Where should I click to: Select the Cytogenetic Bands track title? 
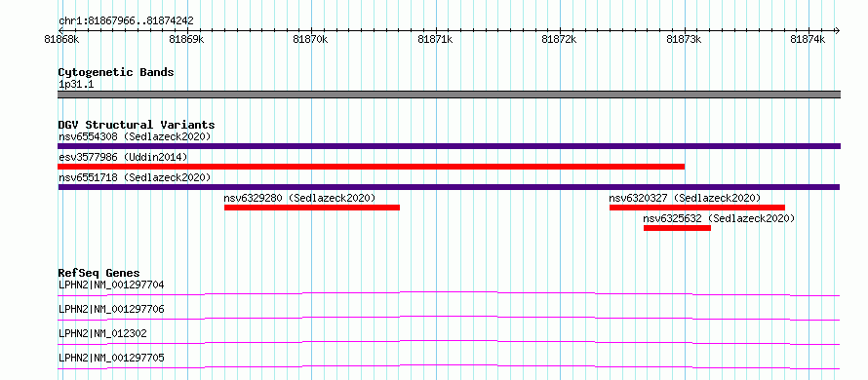point(116,72)
